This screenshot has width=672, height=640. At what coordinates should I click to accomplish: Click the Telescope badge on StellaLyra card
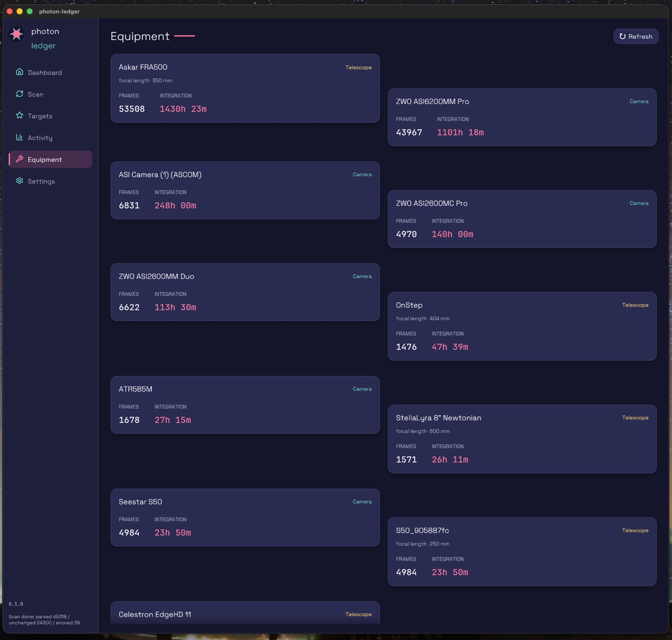tap(635, 418)
